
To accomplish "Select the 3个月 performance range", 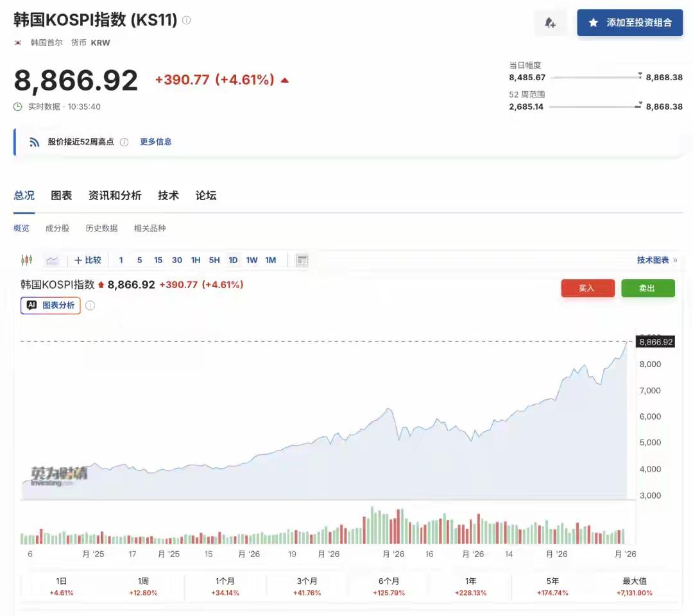I will [x=307, y=587].
